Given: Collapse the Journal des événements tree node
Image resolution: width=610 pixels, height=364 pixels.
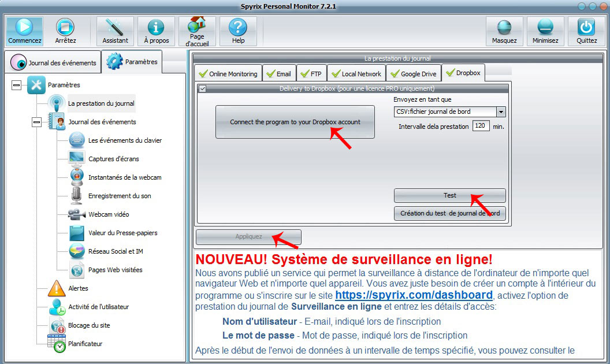Looking at the screenshot, I should click(36, 122).
